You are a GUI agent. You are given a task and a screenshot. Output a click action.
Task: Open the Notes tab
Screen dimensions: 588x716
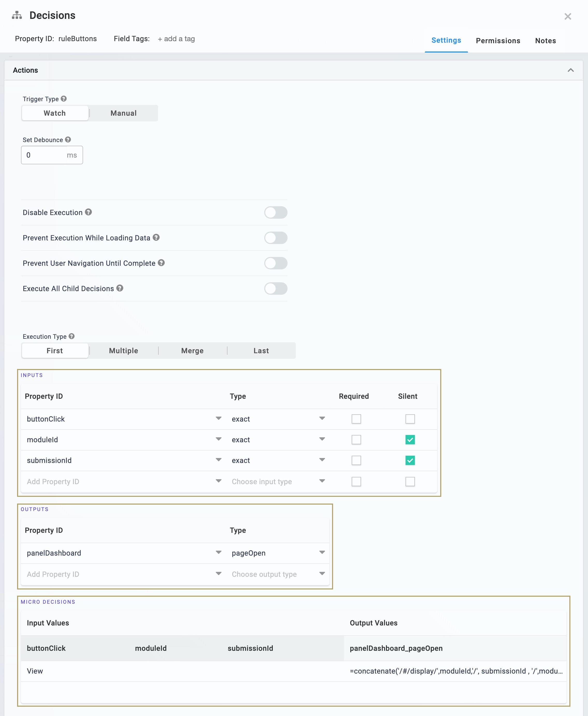pos(545,41)
